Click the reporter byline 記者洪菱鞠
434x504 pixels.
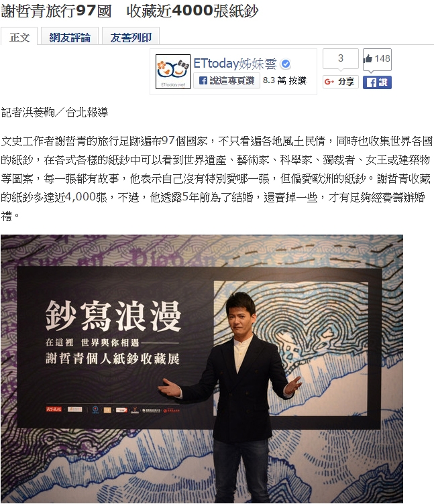coord(28,113)
